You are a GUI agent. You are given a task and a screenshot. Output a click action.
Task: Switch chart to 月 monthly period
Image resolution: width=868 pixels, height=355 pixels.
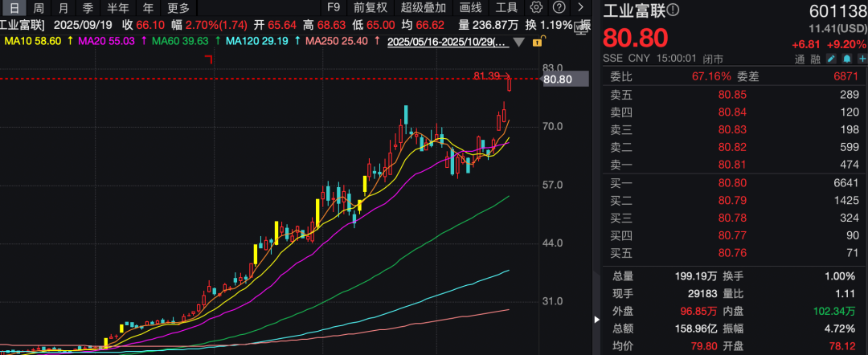coord(63,8)
